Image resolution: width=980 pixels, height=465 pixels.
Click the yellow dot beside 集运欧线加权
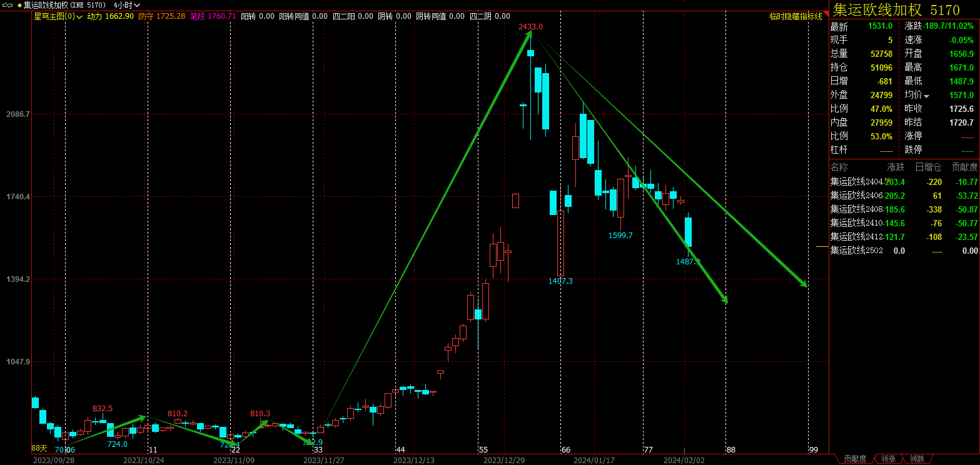19,5
